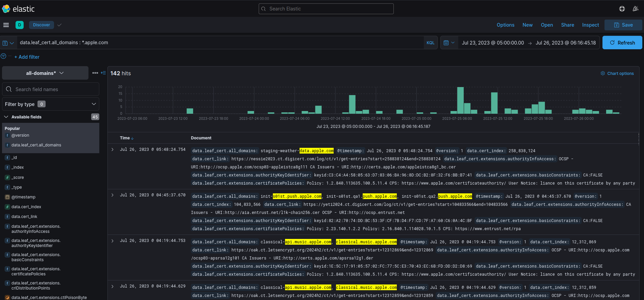Collapse the fields sidebar

pos(103,73)
